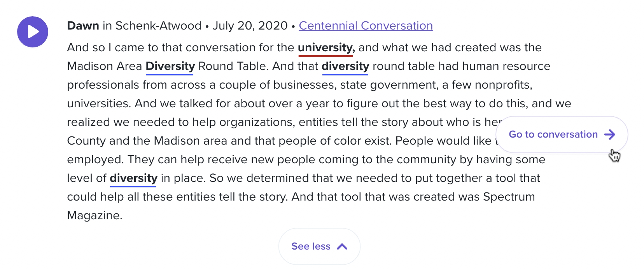Click the highlighted Diversity in Madison Area
This screenshot has width=644, height=269.
170,66
